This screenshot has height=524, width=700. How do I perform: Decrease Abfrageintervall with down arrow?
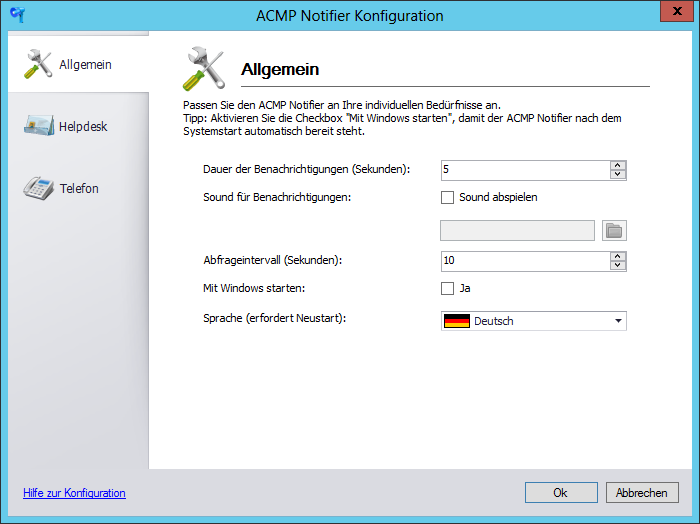coord(618,266)
